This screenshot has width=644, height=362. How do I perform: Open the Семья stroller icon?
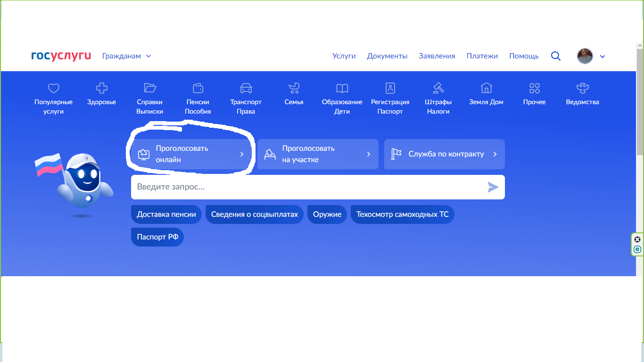294,88
